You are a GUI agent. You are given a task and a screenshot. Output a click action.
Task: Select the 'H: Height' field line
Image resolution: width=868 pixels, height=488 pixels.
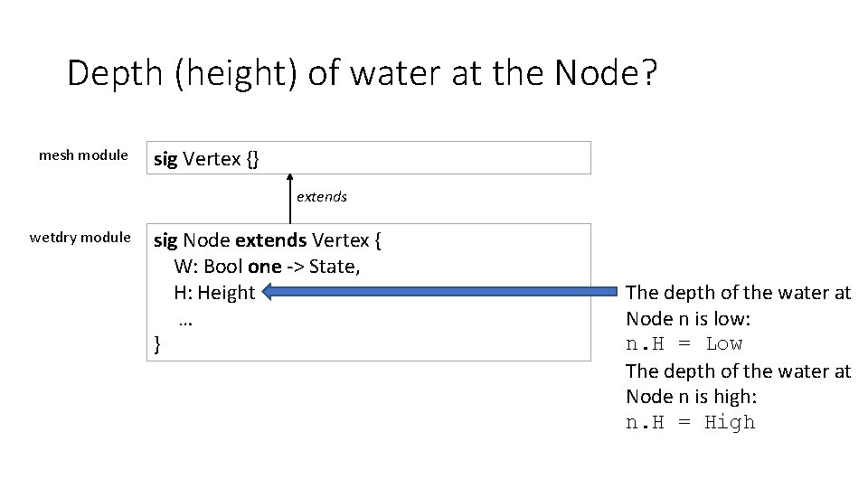pyautogui.click(x=214, y=293)
